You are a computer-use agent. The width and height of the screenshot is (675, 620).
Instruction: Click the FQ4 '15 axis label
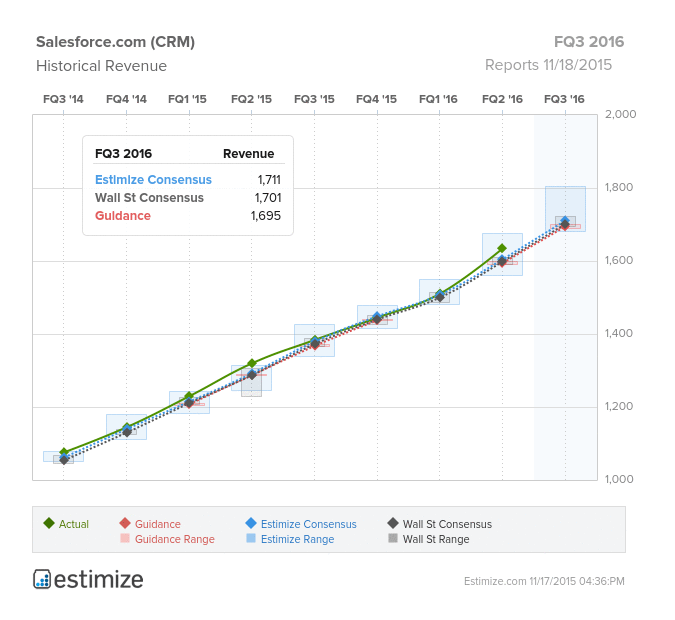point(376,99)
